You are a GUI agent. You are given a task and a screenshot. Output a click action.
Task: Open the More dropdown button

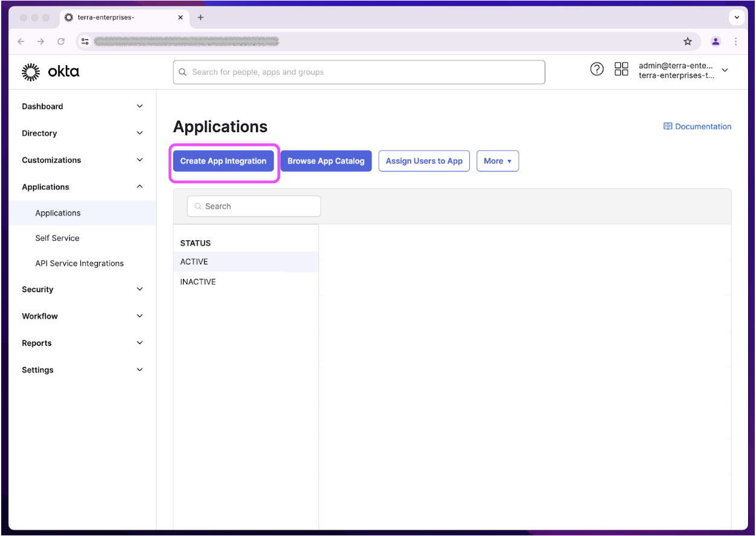coord(498,161)
